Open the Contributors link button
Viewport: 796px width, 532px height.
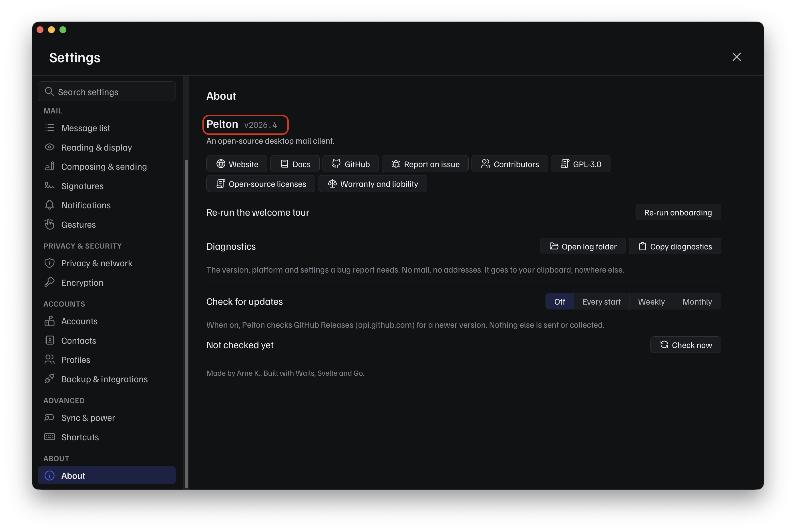510,164
